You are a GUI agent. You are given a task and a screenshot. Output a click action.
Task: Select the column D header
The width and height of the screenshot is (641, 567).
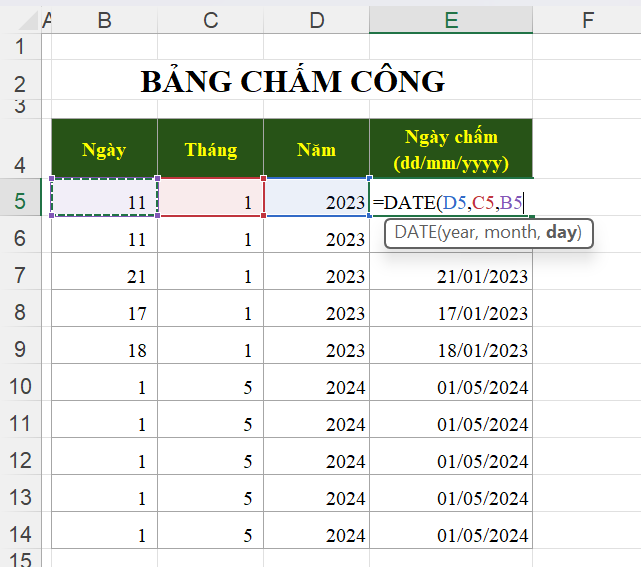[316, 19]
